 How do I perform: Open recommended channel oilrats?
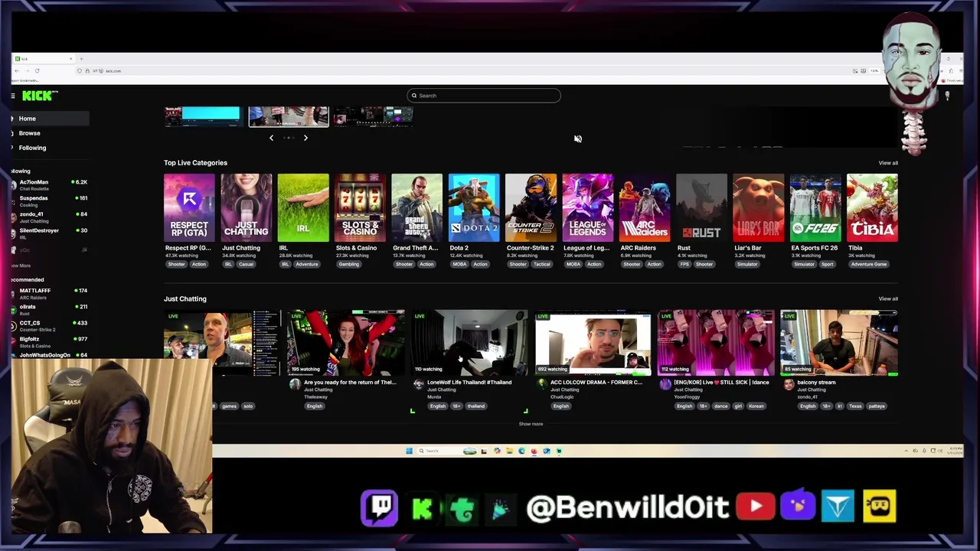50,309
